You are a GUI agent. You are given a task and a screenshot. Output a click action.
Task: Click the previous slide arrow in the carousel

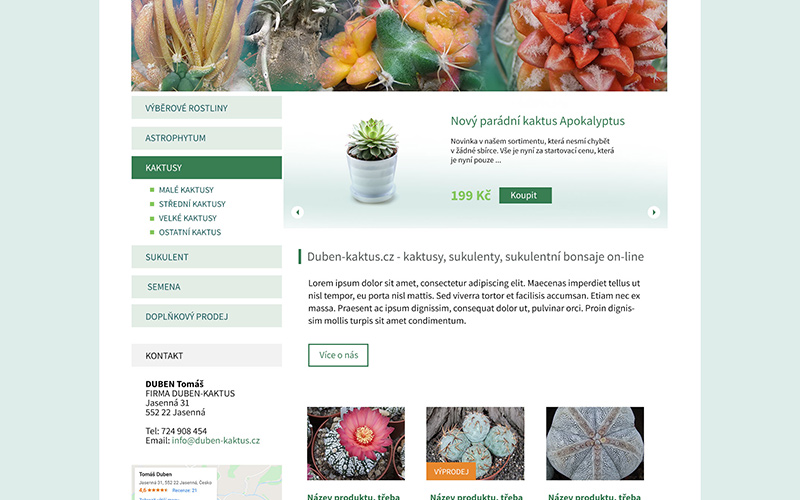[297, 212]
